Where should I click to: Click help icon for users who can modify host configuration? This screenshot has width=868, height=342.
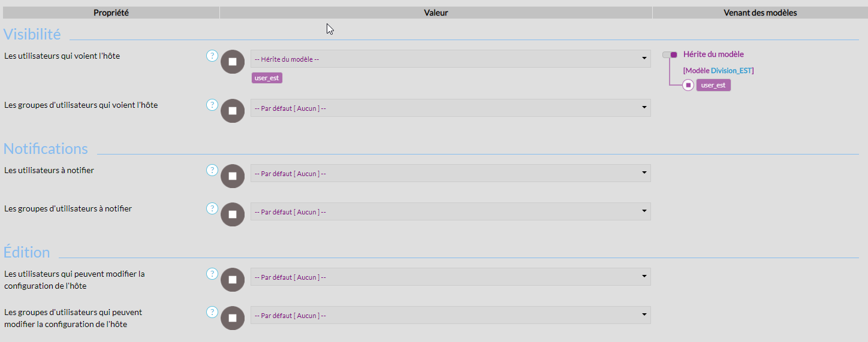[212, 274]
